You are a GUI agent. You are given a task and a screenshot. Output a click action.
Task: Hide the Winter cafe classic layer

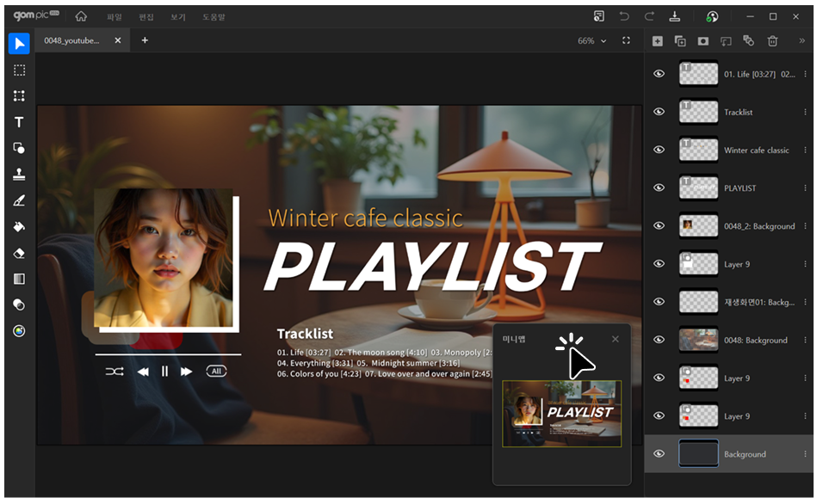tap(659, 150)
